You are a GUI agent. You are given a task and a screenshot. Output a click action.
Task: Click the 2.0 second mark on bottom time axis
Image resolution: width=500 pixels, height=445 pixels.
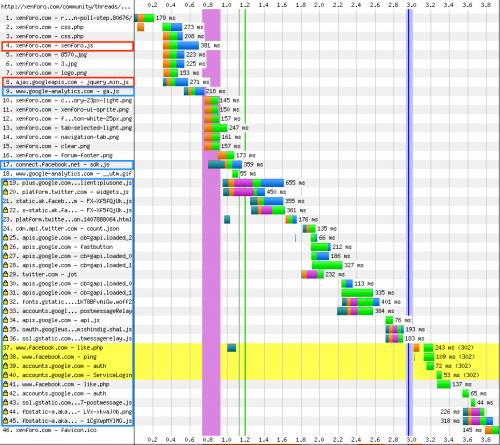point(319,440)
